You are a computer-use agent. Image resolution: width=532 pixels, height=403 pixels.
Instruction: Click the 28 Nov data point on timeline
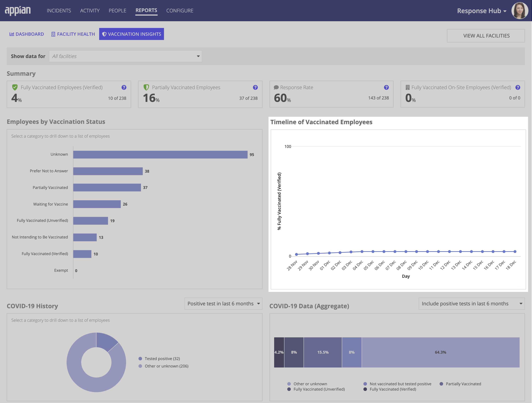pyautogui.click(x=296, y=254)
